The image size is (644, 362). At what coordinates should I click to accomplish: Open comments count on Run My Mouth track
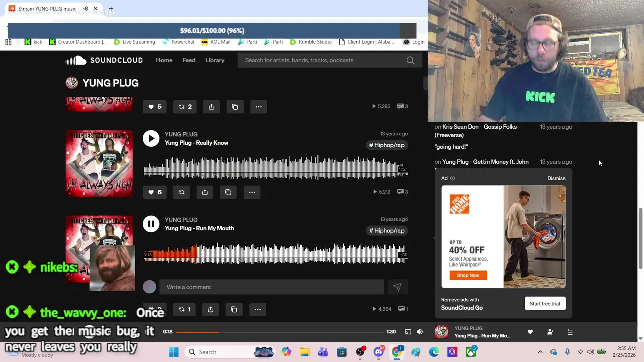[x=403, y=309]
